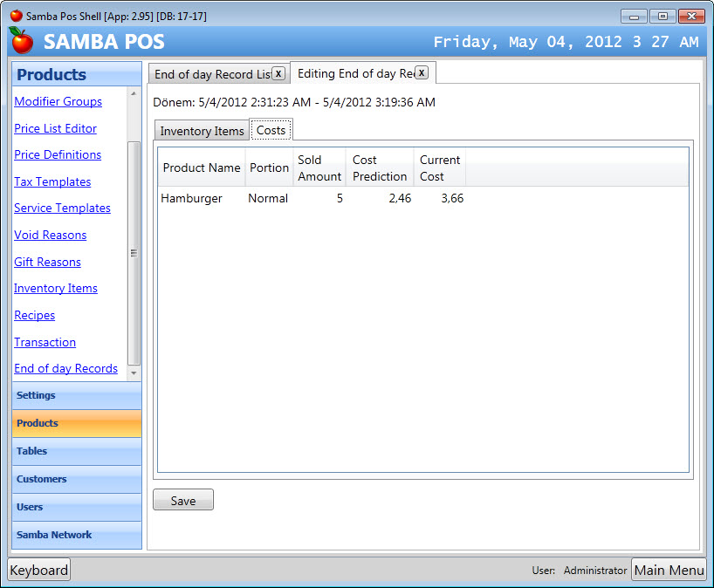
Task: Open Inventory Items in the sidebar
Action: click(56, 288)
